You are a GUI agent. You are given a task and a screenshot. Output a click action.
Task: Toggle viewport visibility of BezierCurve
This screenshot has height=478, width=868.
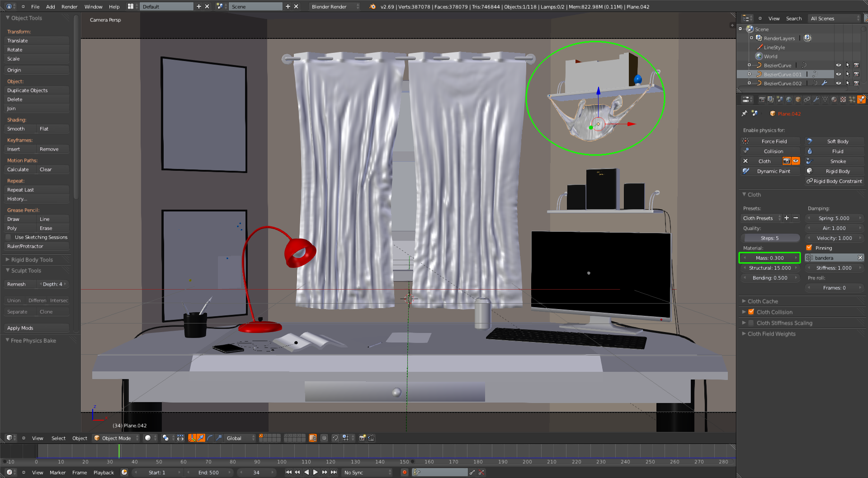pyautogui.click(x=839, y=65)
